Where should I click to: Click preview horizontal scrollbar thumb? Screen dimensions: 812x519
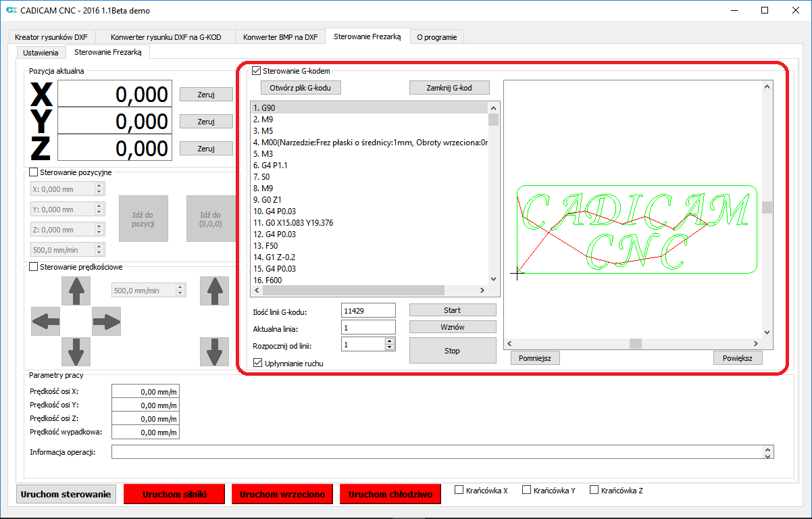pyautogui.click(x=635, y=343)
